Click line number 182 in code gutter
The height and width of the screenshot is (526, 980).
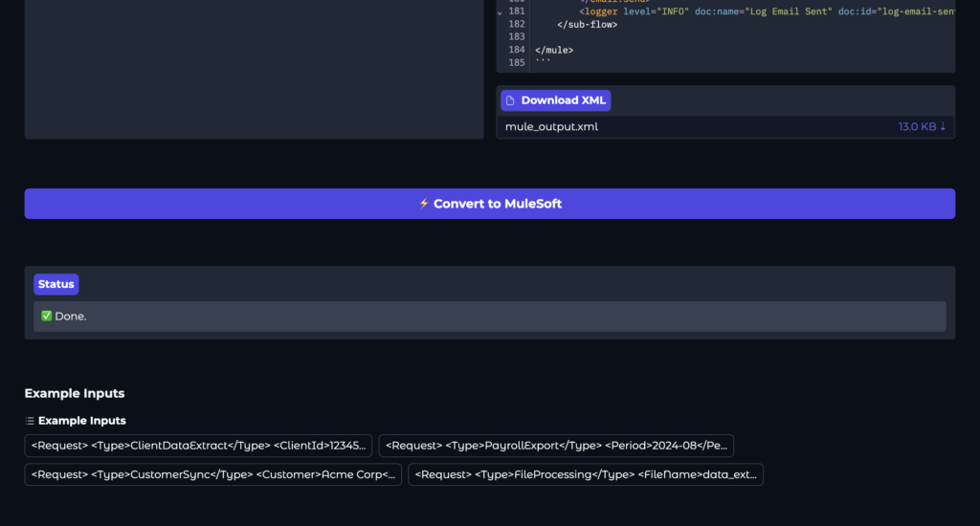[x=516, y=24]
